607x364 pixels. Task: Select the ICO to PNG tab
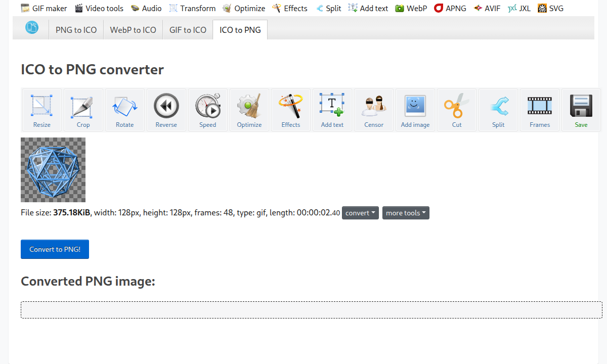coord(240,30)
